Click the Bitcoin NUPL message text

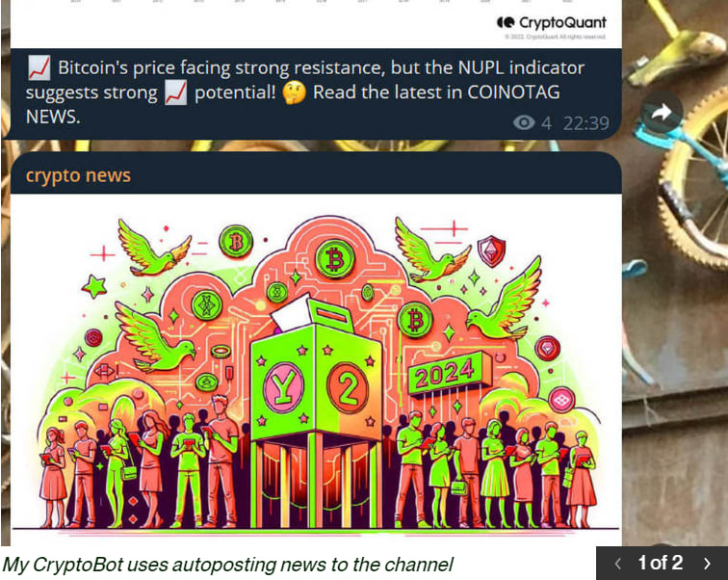coord(304,92)
